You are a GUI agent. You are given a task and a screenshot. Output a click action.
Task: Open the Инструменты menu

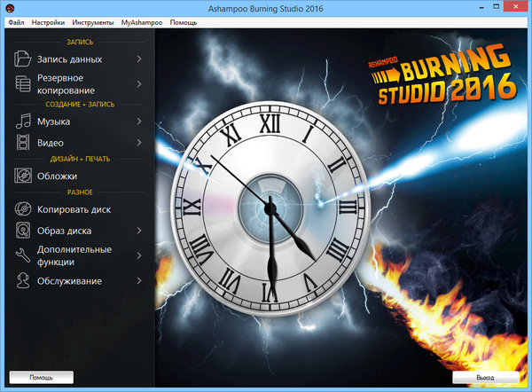pos(93,20)
